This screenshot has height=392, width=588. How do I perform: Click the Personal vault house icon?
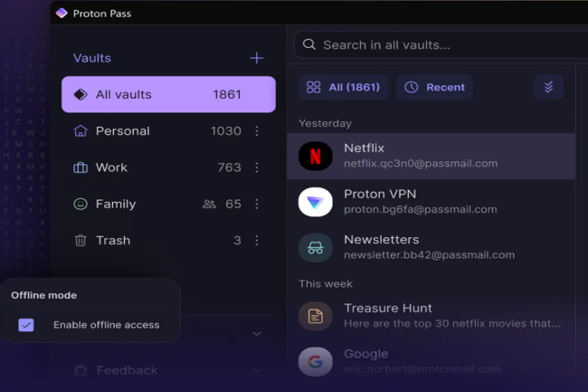(81, 131)
